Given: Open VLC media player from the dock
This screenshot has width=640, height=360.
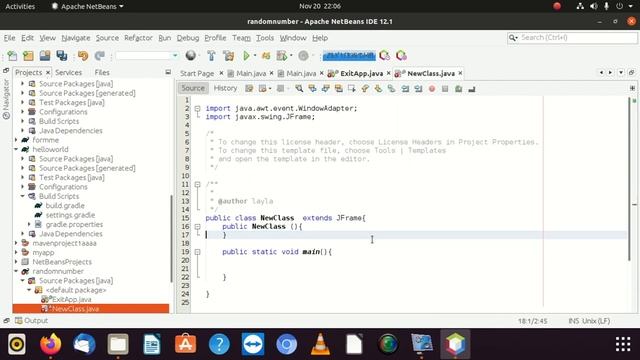Looking at the screenshot, I should (x=320, y=344).
